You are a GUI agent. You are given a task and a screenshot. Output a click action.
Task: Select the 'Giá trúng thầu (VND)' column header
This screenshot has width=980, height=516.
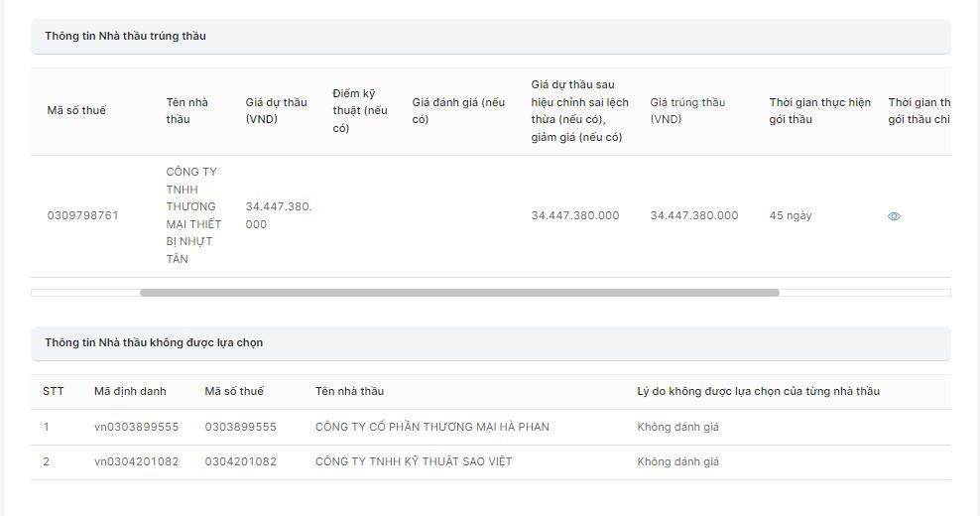[x=687, y=110]
